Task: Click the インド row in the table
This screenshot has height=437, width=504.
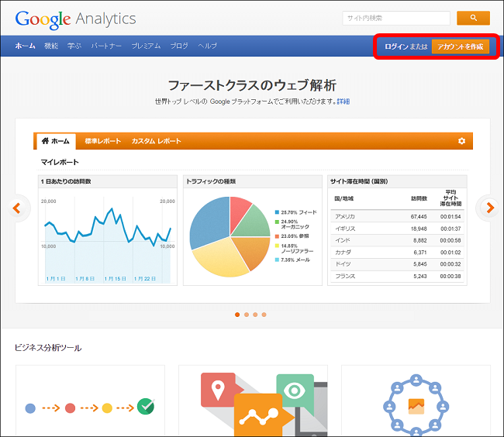Action: point(397,240)
